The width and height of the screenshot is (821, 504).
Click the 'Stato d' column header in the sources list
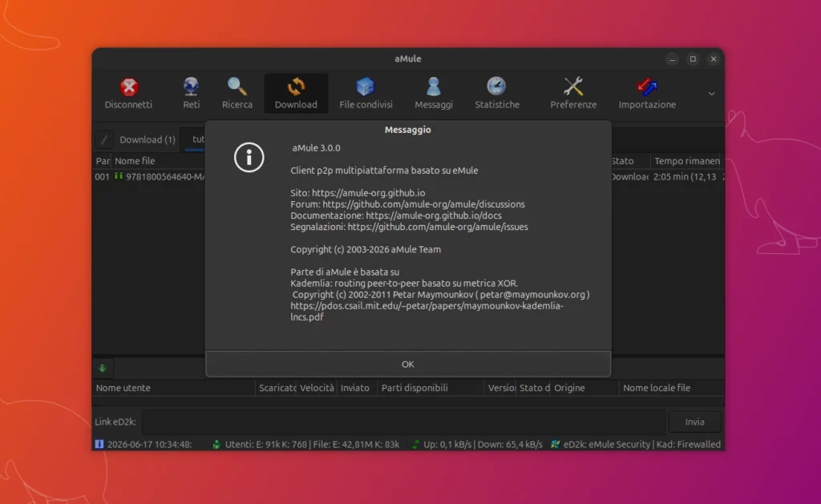tap(533, 388)
